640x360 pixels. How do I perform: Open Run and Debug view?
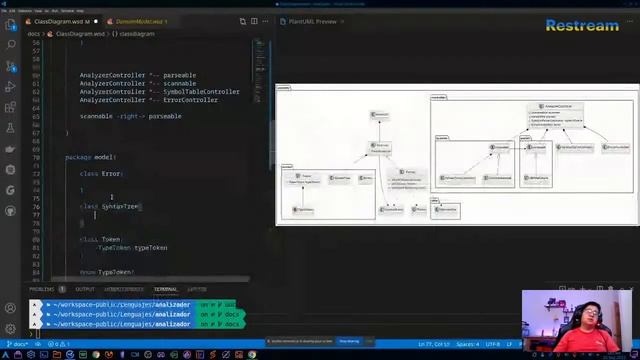click(x=11, y=87)
